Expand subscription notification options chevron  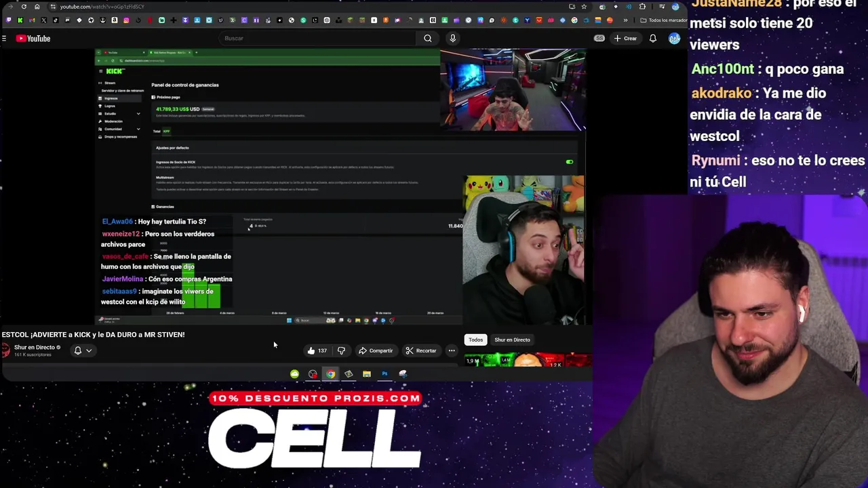tap(89, 350)
